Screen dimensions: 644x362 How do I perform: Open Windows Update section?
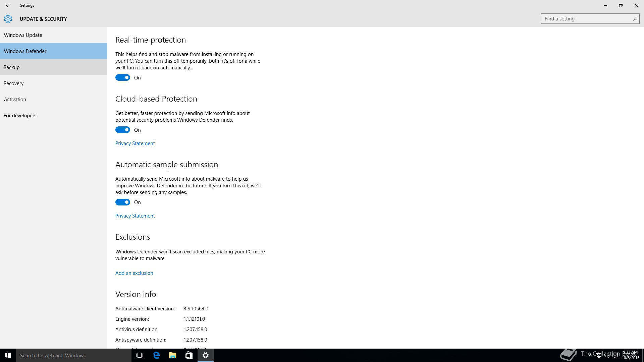pyautogui.click(x=54, y=35)
